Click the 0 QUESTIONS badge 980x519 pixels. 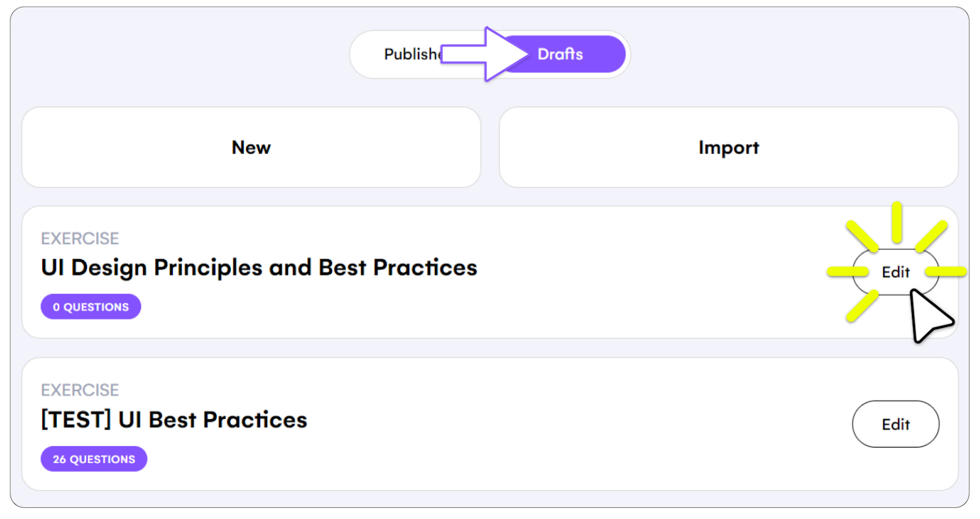point(91,307)
